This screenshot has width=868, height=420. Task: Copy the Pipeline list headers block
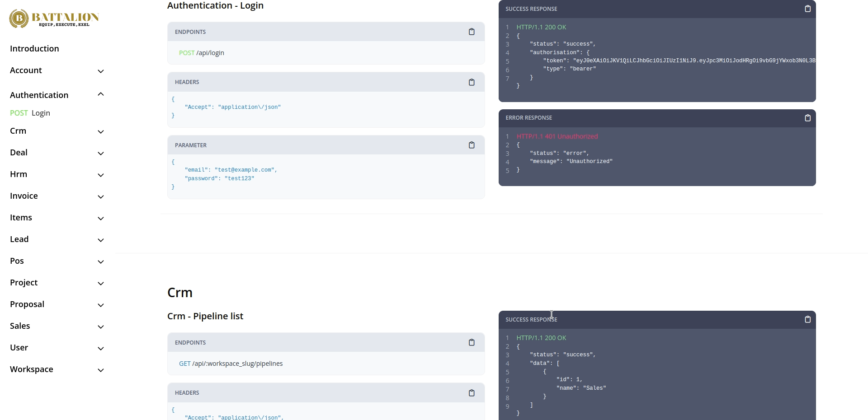472,393
